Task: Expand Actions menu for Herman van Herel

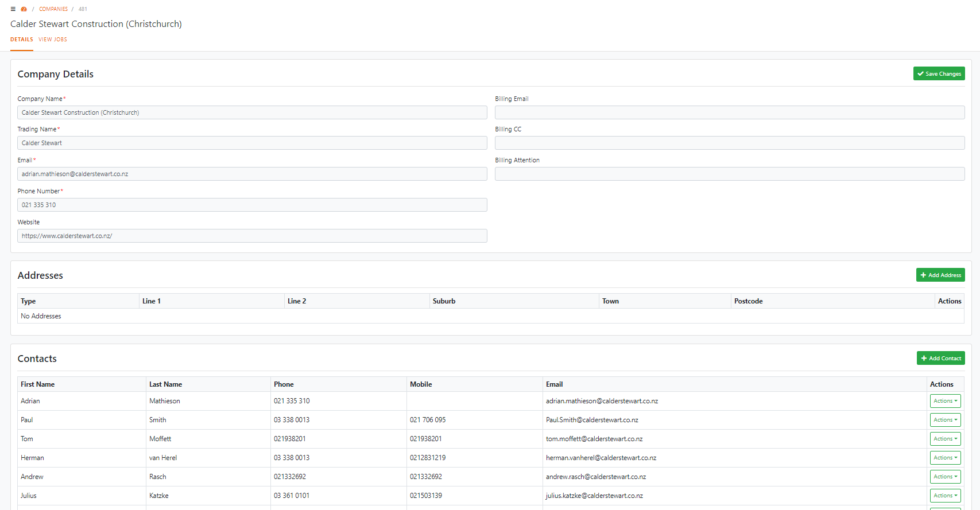Action: click(945, 458)
